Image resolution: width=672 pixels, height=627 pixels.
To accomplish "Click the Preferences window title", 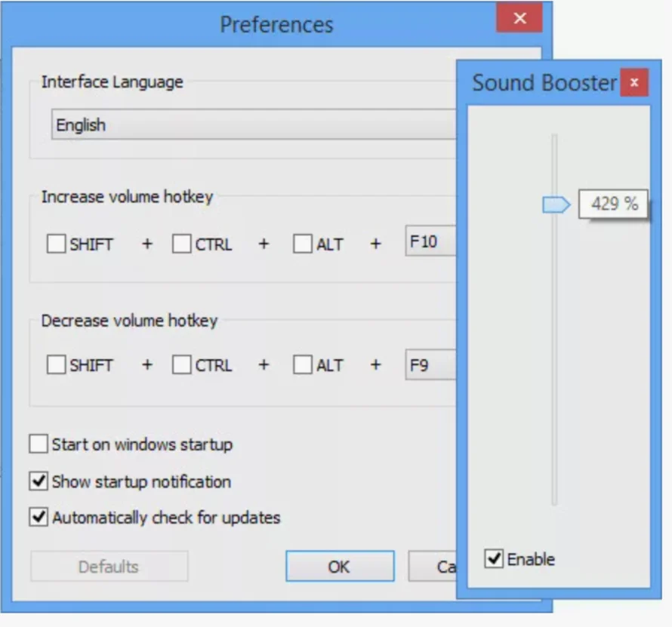I will tap(276, 24).
